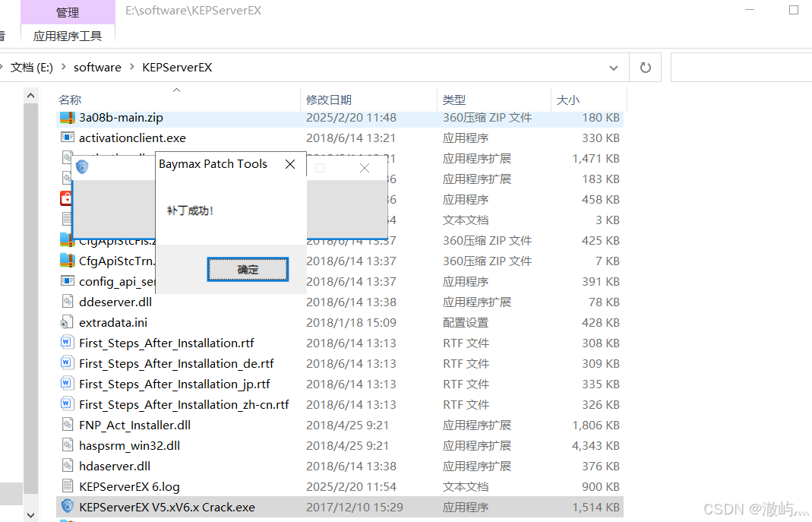The image size is (812, 522).
Task: Click the KEPServerEX breadcrumb segment
Action: (177, 68)
